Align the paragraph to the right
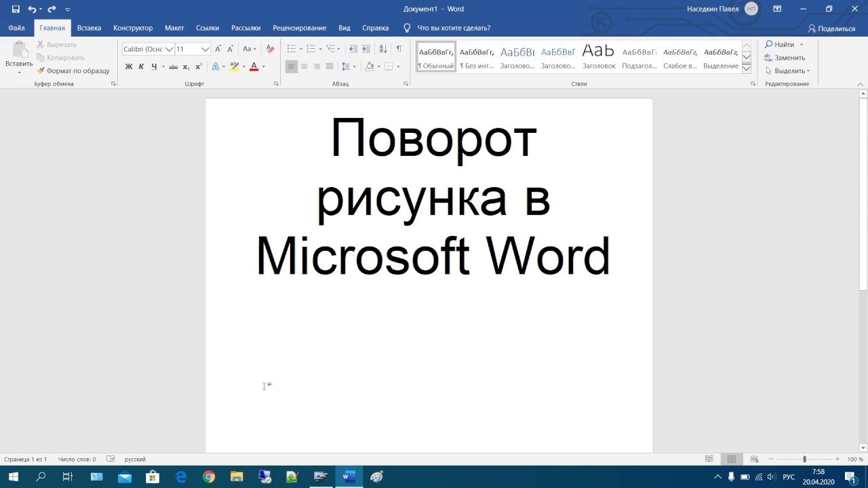Viewport: 868px width, 488px height. click(x=317, y=66)
